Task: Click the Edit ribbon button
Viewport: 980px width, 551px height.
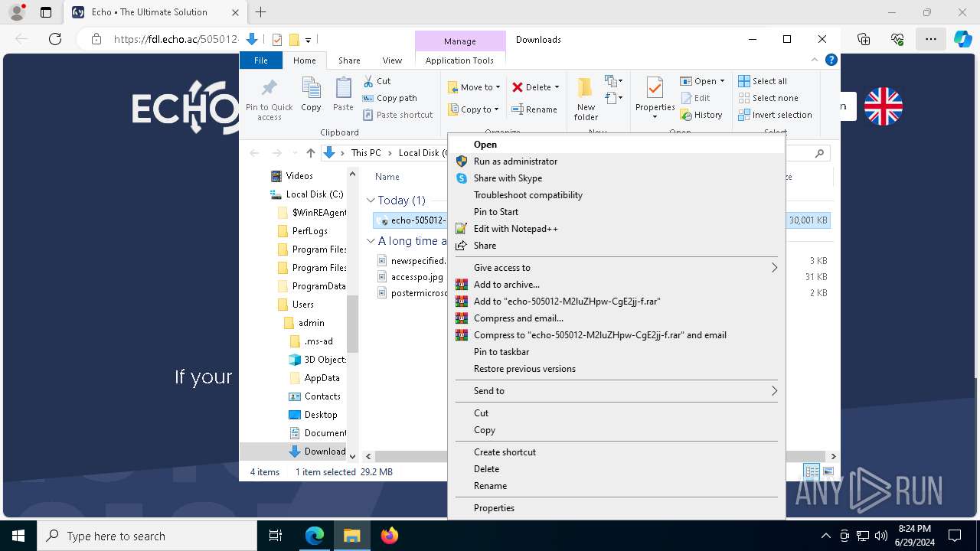Action: (x=695, y=98)
